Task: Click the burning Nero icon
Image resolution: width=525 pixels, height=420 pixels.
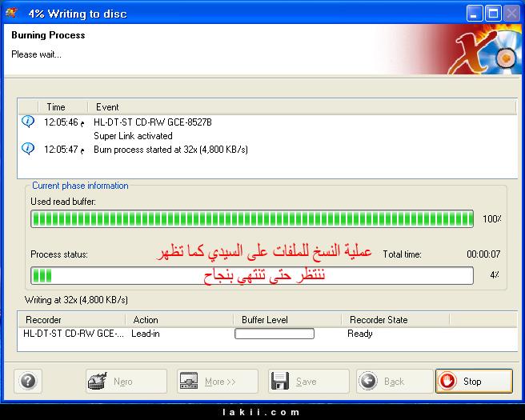Action: [98, 381]
